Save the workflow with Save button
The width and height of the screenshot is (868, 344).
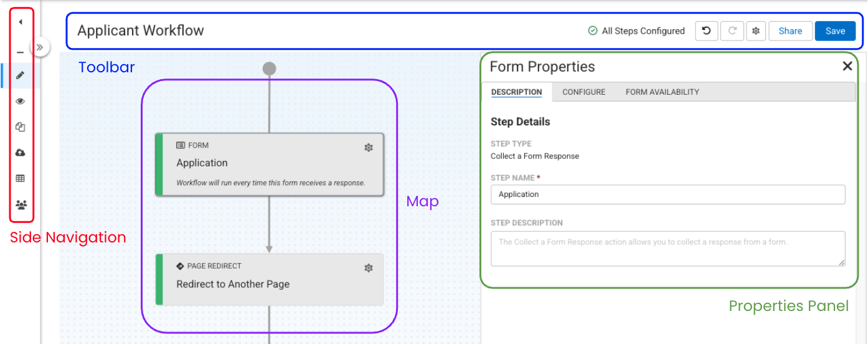(835, 31)
